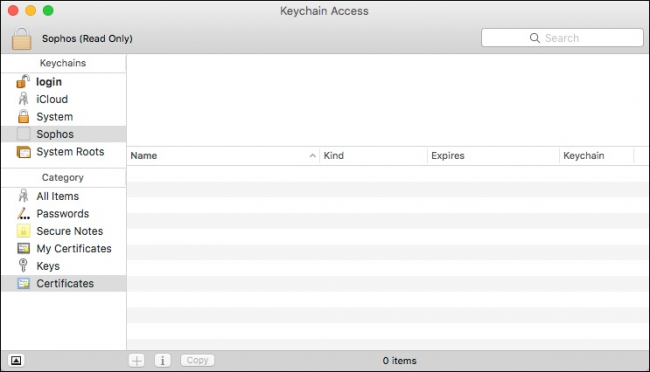This screenshot has height=372, width=650.
Task: Click the padlock icon beside Sophos (Read Only)
Action: pyautogui.click(x=21, y=38)
